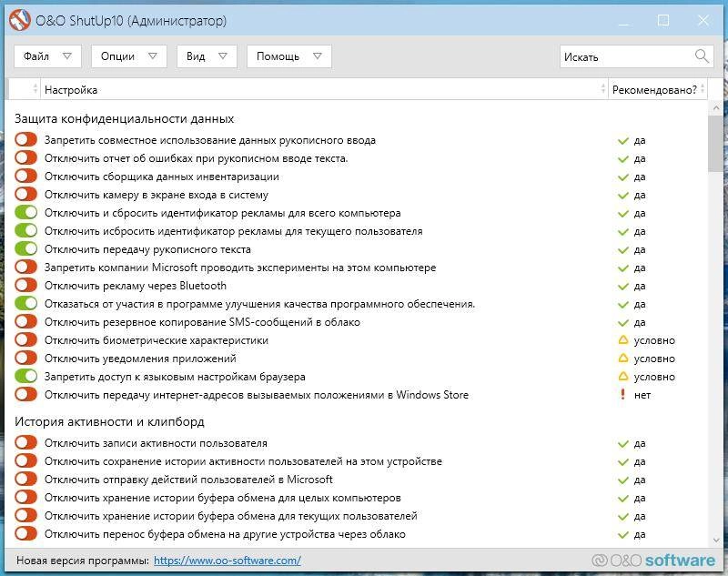Select the 'История активности и клипборд' section heading
The width and height of the screenshot is (728, 576).
(109, 421)
